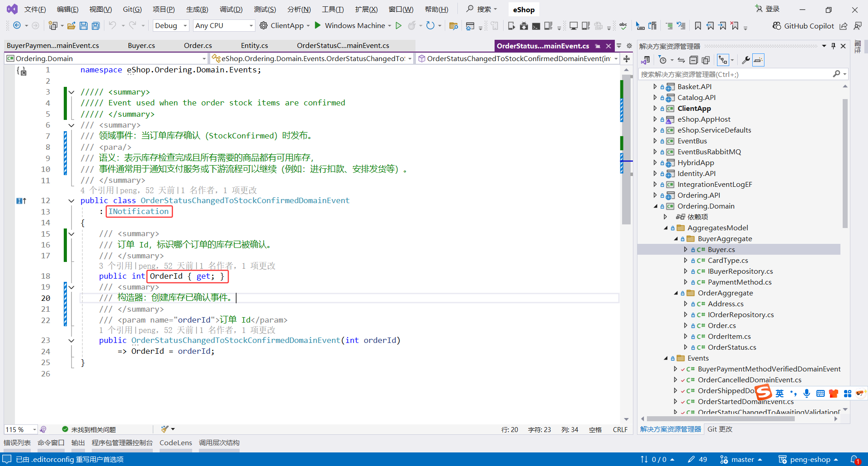The image size is (868, 466).
Task: Open the Git(G) menu
Action: point(132,9)
